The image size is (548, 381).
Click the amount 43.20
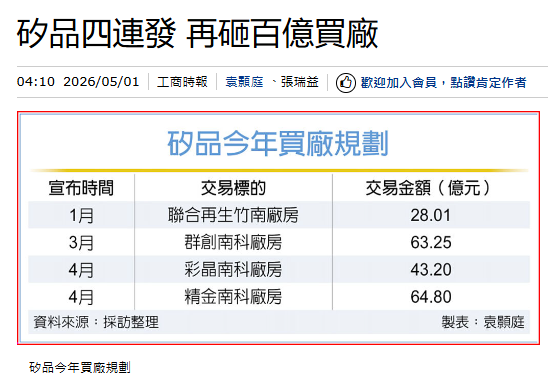431,269
